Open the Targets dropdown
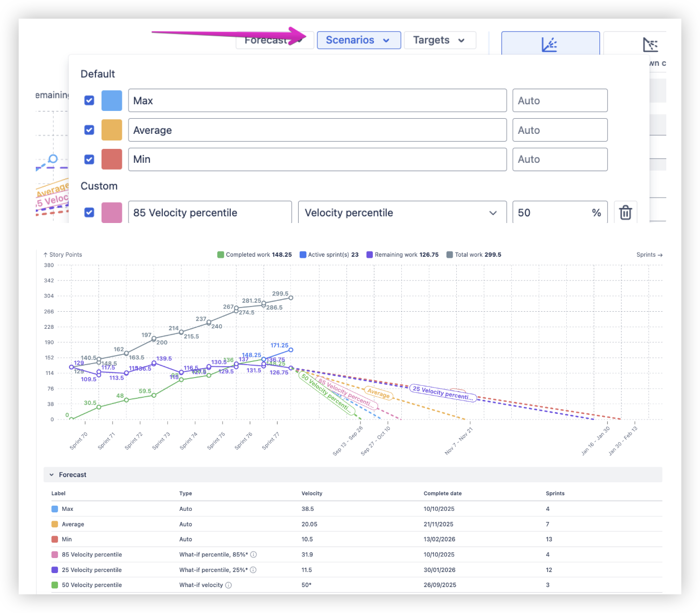The height and width of the screenshot is (613, 700). pos(440,40)
